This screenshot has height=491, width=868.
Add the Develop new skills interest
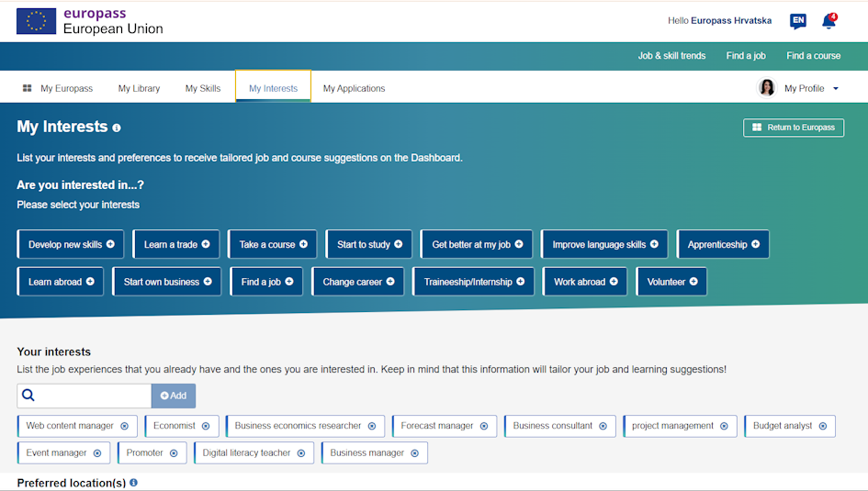pos(71,244)
